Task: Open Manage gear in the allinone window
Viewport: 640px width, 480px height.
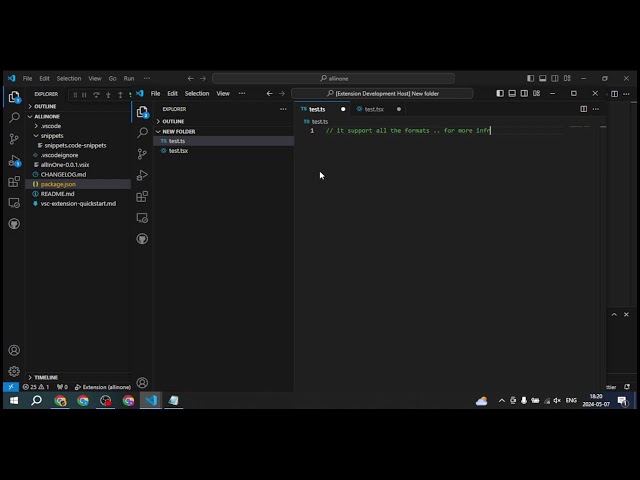Action: click(x=14, y=371)
